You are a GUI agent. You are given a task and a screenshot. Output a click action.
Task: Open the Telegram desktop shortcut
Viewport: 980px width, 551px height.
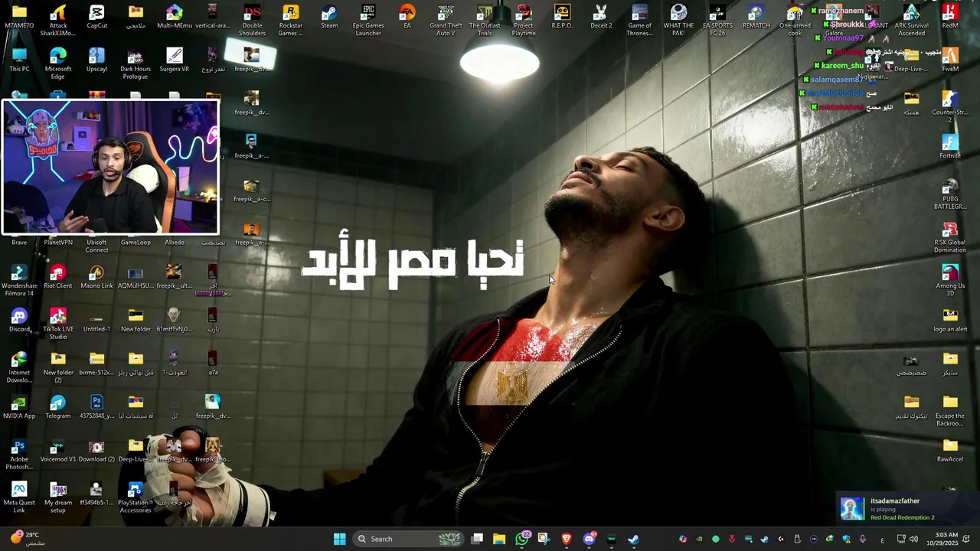[58, 407]
